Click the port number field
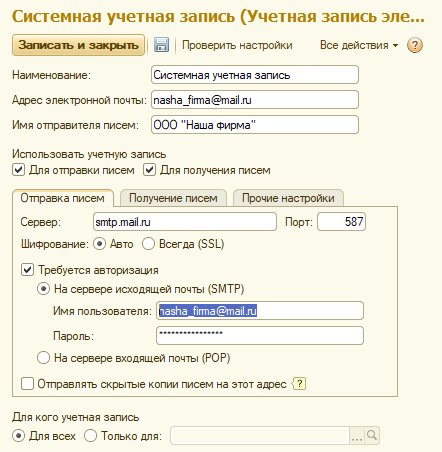The height and width of the screenshot is (452, 442). (341, 222)
